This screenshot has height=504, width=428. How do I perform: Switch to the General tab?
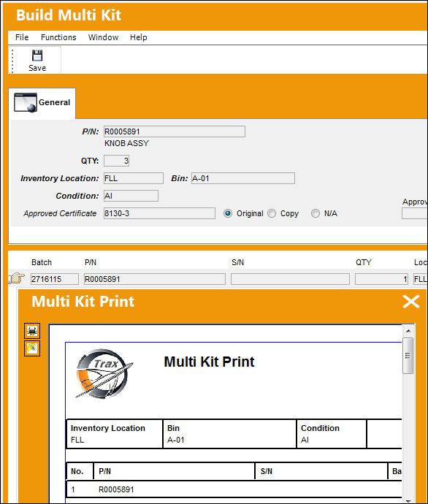tap(42, 103)
